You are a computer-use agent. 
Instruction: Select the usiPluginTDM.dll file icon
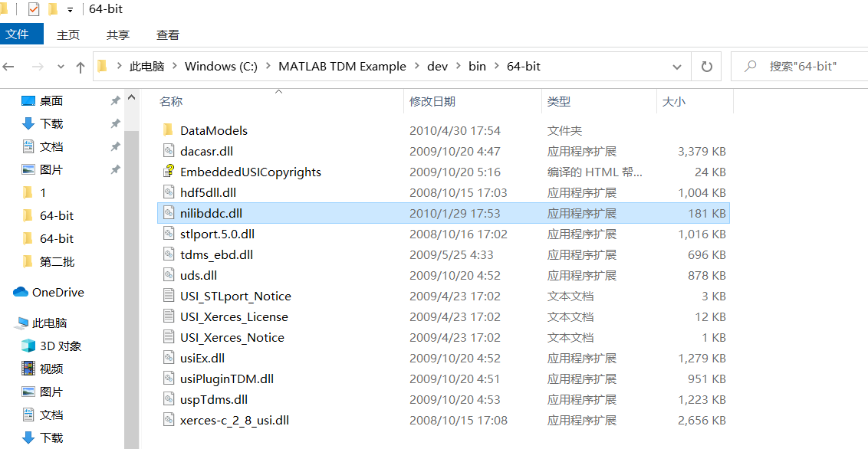(x=169, y=379)
